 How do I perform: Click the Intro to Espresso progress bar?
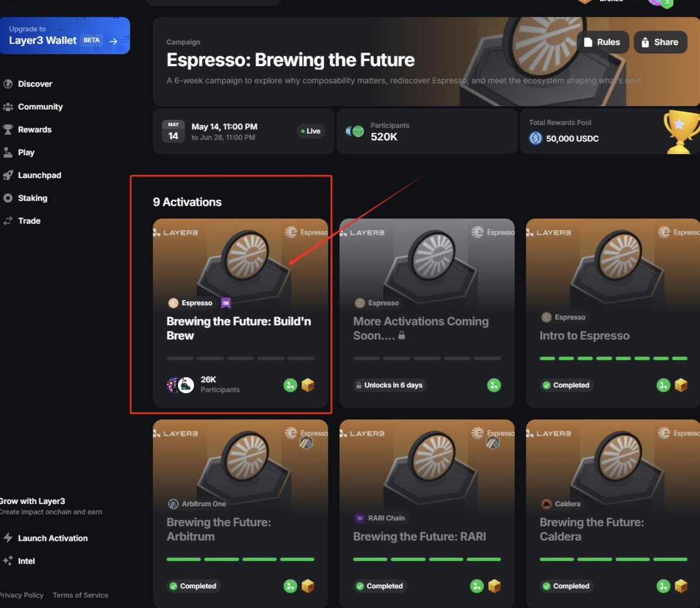(614, 358)
